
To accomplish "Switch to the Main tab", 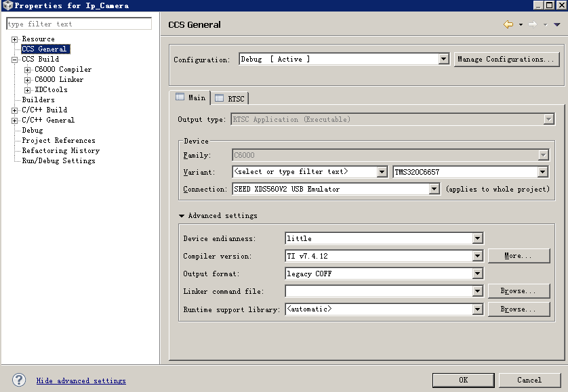I will pos(190,97).
